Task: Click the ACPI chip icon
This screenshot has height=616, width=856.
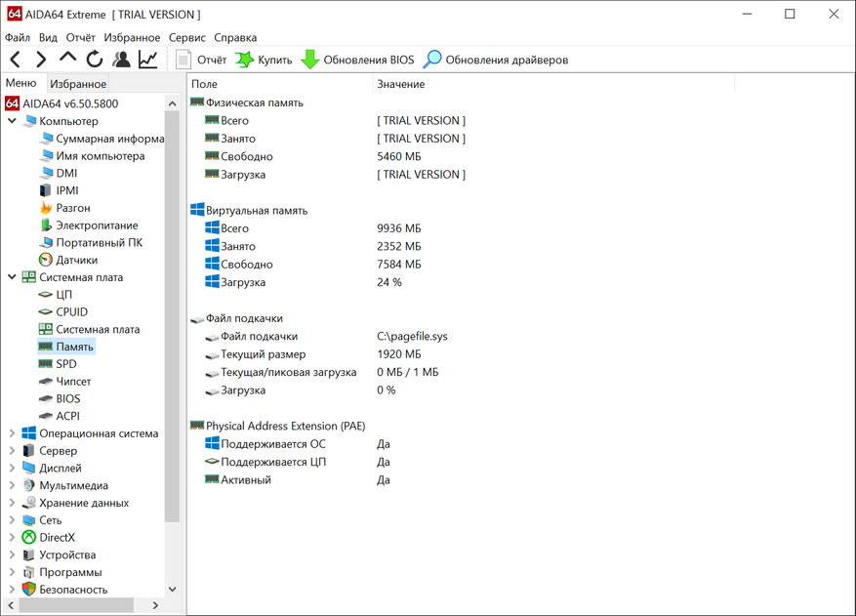Action: coord(45,416)
